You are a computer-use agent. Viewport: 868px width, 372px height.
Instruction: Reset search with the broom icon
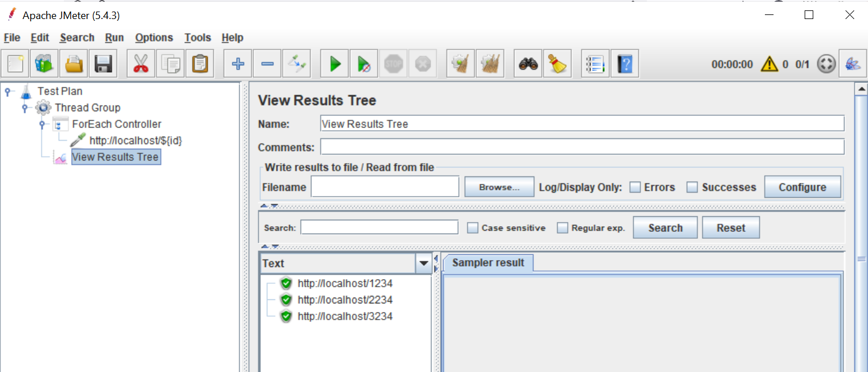click(557, 63)
